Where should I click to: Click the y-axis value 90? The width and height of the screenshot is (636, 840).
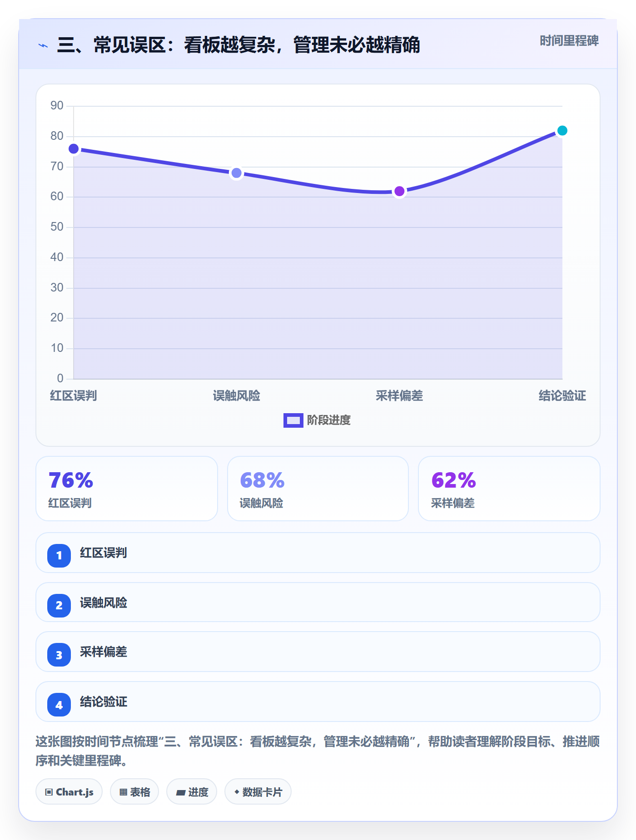[57, 106]
